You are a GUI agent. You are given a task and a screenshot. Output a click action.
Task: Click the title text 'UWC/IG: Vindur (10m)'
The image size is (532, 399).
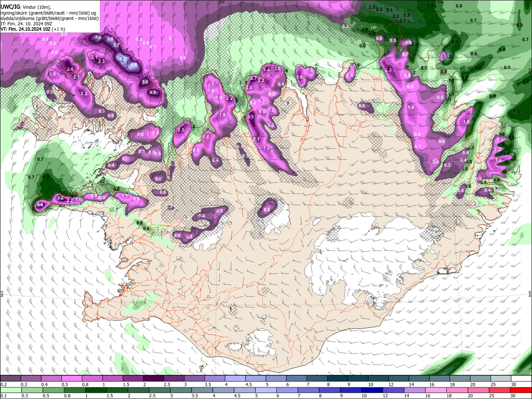(25, 6)
